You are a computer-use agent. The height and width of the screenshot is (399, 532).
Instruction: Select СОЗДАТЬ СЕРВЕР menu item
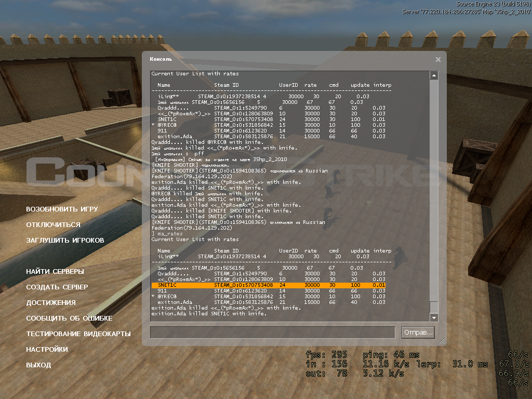click(x=57, y=287)
